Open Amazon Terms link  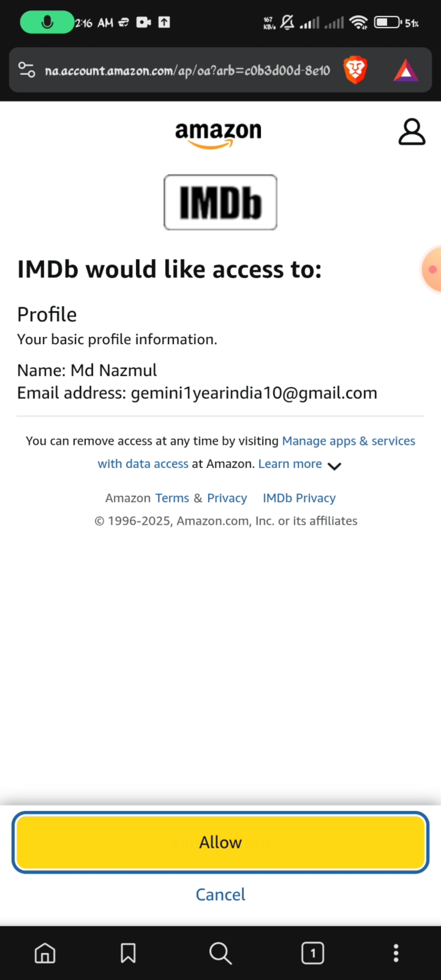[172, 498]
